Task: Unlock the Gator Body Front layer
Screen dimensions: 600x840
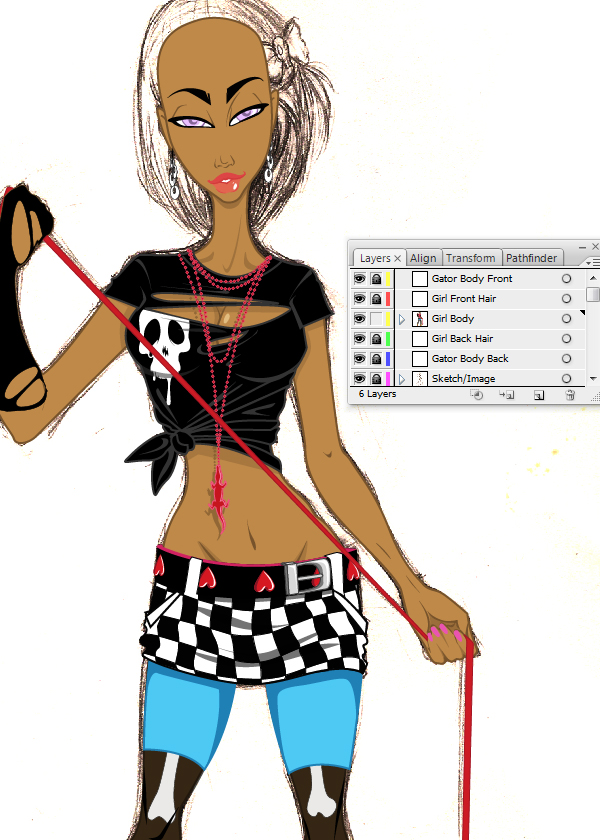Action: pos(376,279)
